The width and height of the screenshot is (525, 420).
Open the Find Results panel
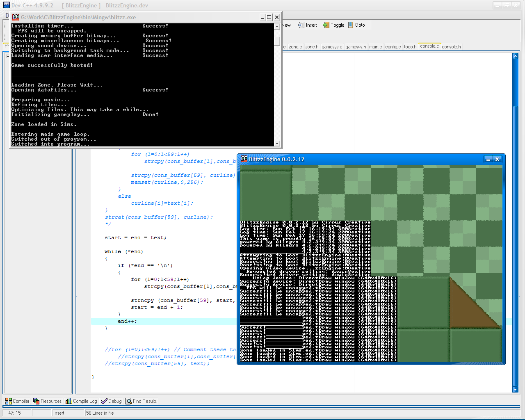point(141,401)
